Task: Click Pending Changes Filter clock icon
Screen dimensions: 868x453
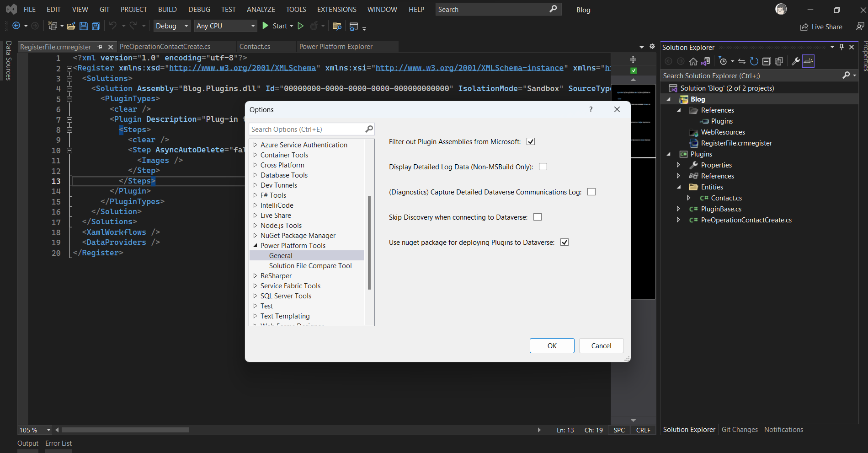Action: [x=723, y=61]
